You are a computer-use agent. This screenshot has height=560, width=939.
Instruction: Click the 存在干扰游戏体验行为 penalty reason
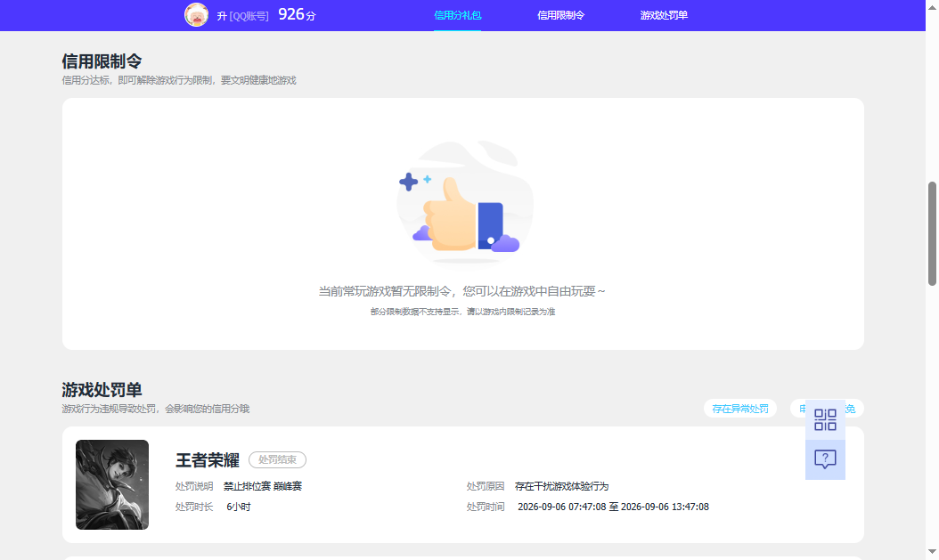[x=562, y=486]
